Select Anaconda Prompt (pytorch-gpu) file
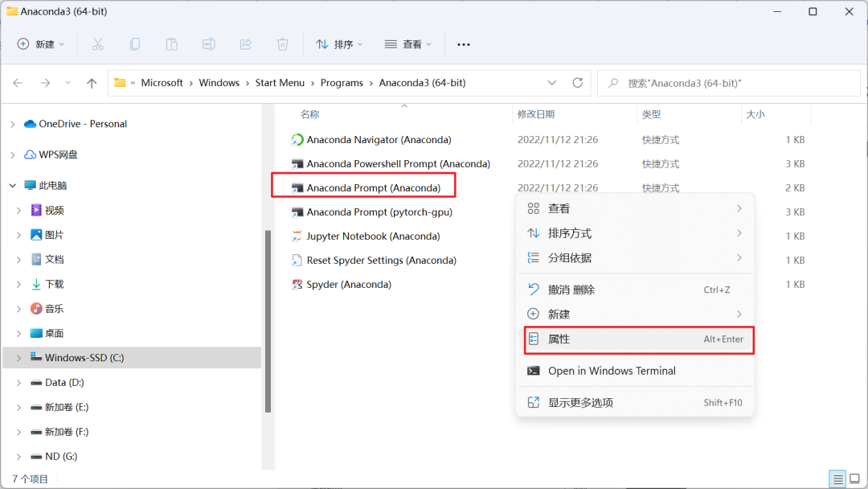Screen dimensions: 868x489 coord(379,212)
